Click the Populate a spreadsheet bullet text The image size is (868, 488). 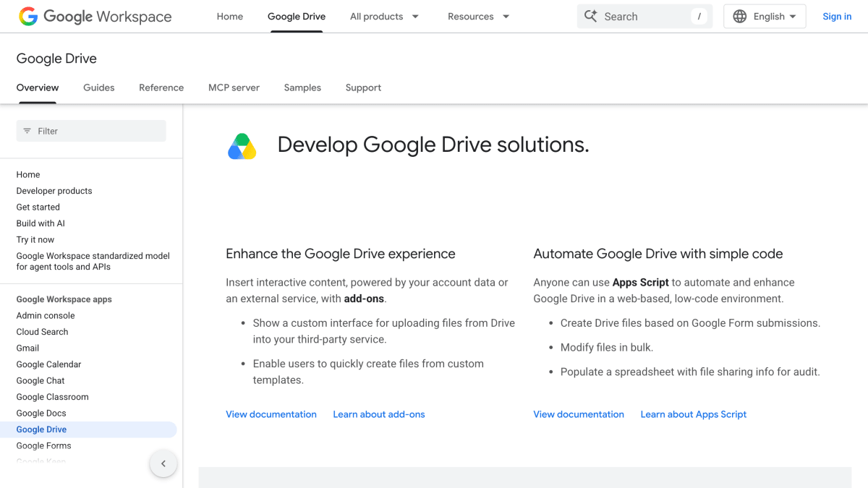pyautogui.click(x=690, y=372)
